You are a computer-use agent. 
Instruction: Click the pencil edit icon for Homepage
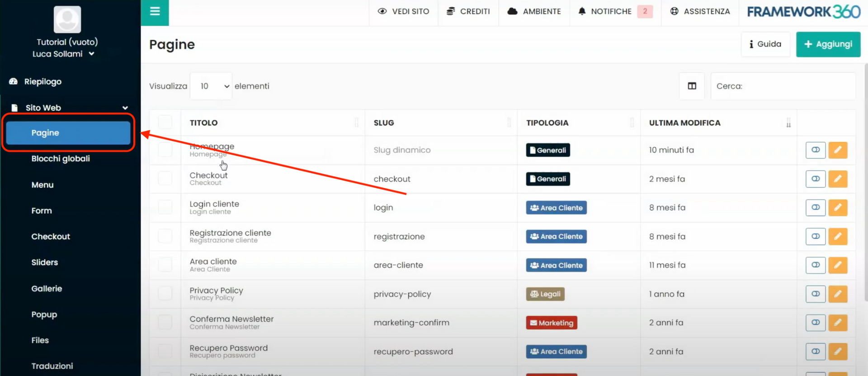[x=838, y=150]
